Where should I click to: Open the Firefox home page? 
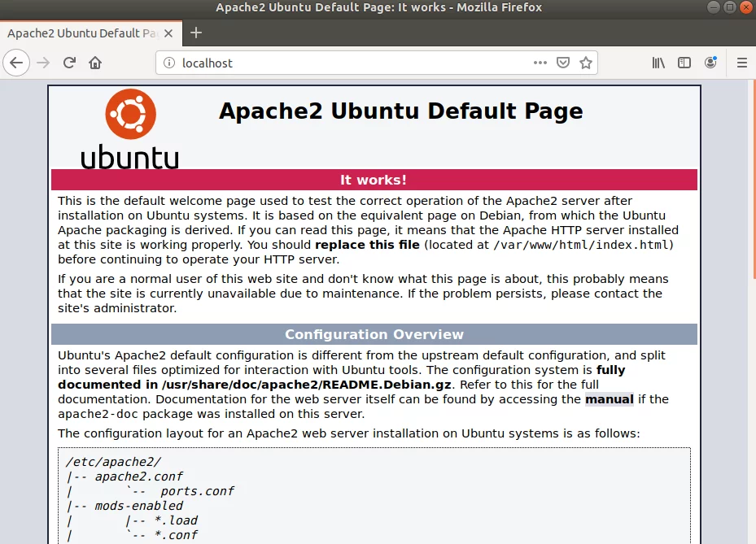coord(95,63)
